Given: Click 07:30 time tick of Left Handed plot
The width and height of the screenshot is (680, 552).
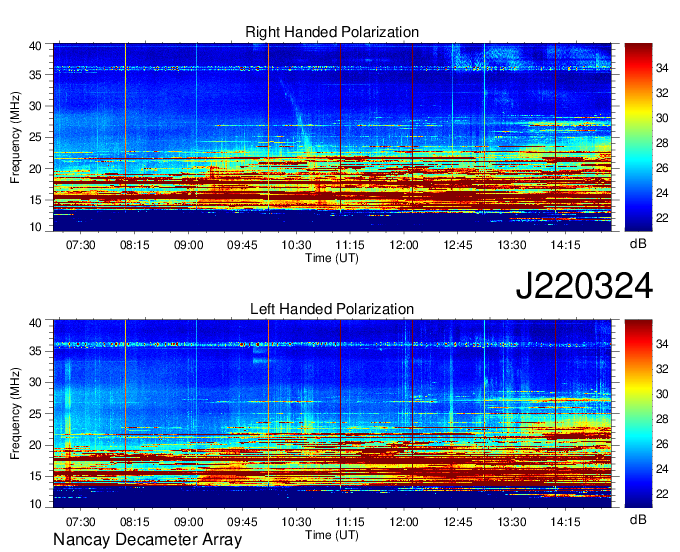Looking at the screenshot, I should click(x=81, y=521).
